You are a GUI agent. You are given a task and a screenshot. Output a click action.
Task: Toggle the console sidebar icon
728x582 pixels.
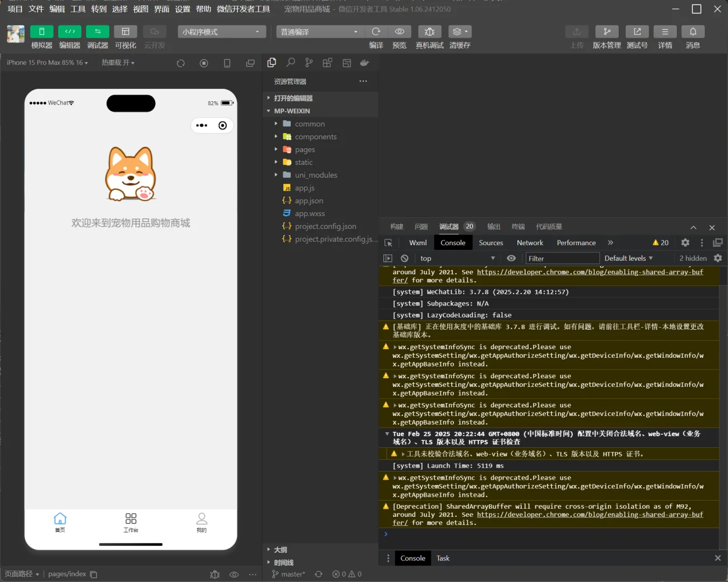coord(388,259)
